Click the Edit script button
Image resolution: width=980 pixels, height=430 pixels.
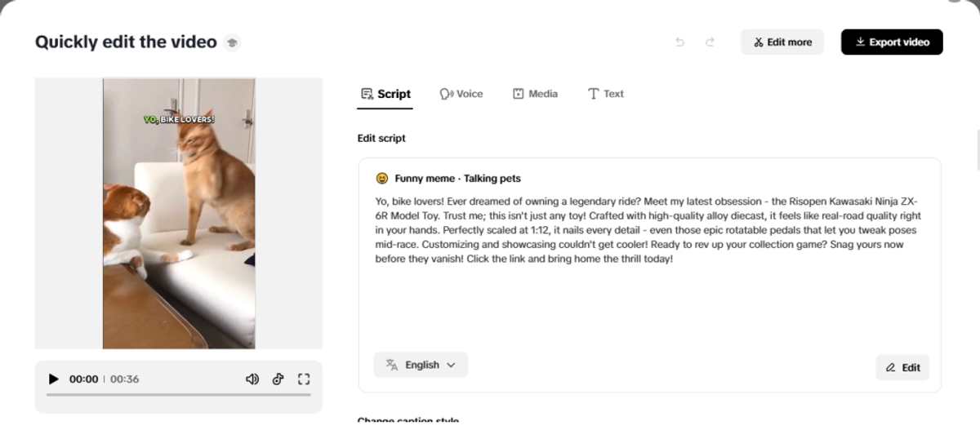click(x=902, y=367)
